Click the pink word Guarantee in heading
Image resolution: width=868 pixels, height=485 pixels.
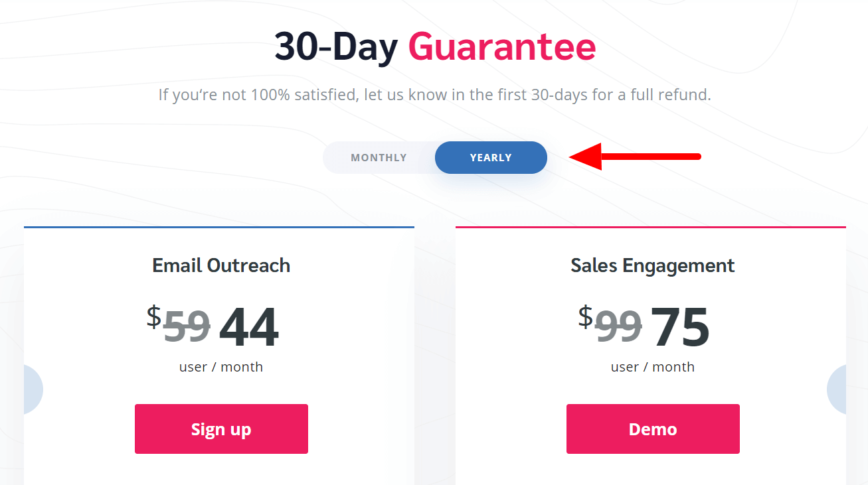501,48
